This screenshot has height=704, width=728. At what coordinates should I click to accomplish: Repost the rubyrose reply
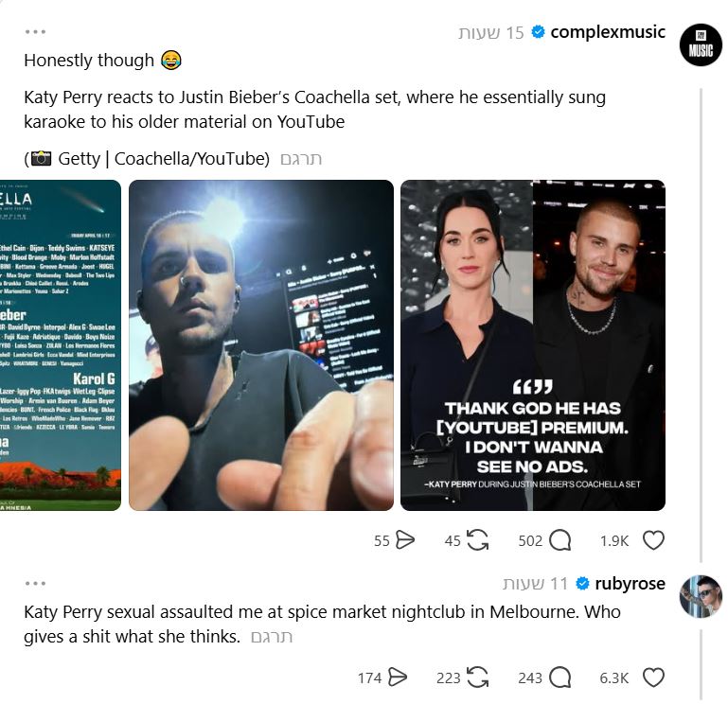pyautogui.click(x=477, y=678)
